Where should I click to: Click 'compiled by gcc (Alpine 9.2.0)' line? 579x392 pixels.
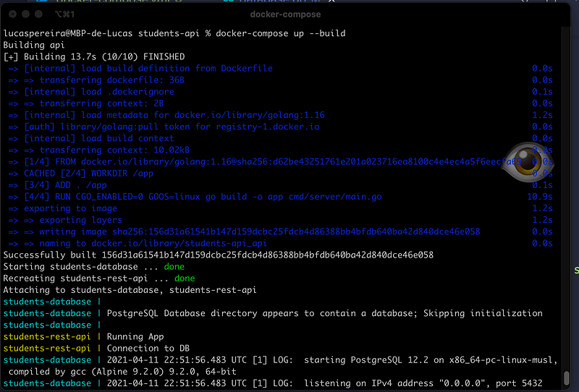[x=122, y=372]
